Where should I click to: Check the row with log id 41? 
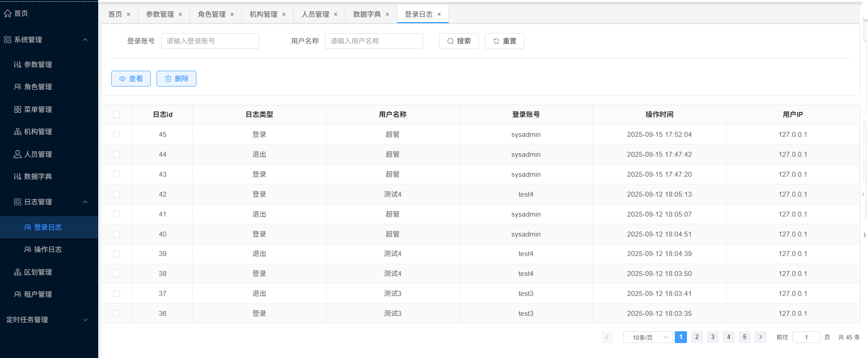tap(117, 214)
